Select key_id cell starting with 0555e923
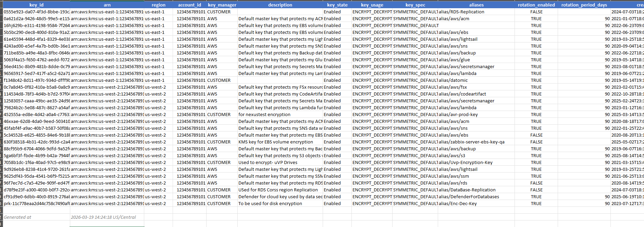Image resolution: width=644 pixels, height=227 pixels. [x=36, y=12]
